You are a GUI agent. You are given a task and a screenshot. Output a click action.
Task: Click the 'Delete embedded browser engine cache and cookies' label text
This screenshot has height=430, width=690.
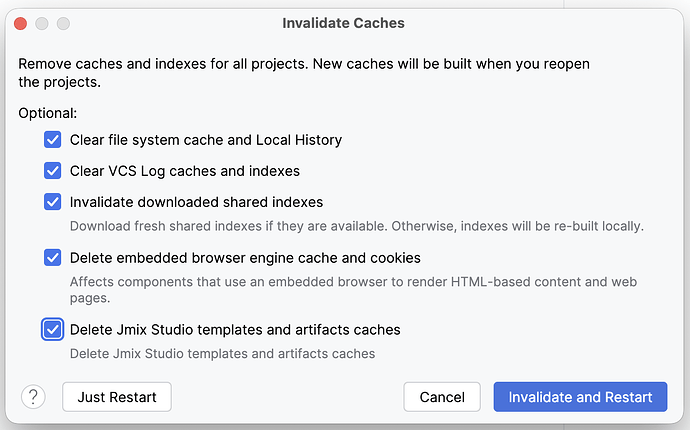245,258
